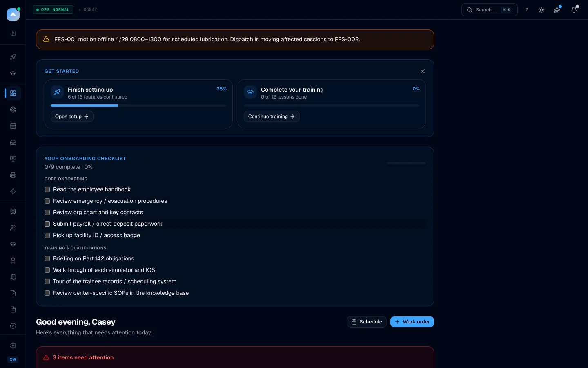Click the warning triangle in maintenance banner
This screenshot has height=368, width=588.
pyautogui.click(x=46, y=39)
